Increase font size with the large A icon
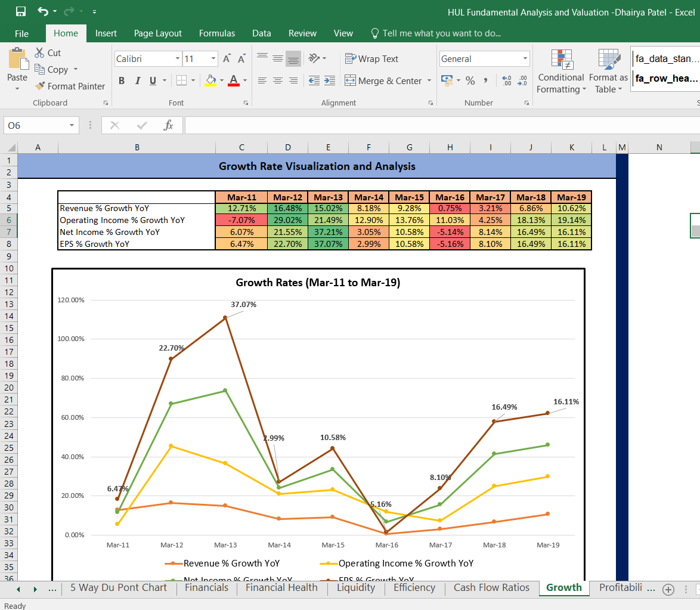700x610 pixels. [227, 58]
